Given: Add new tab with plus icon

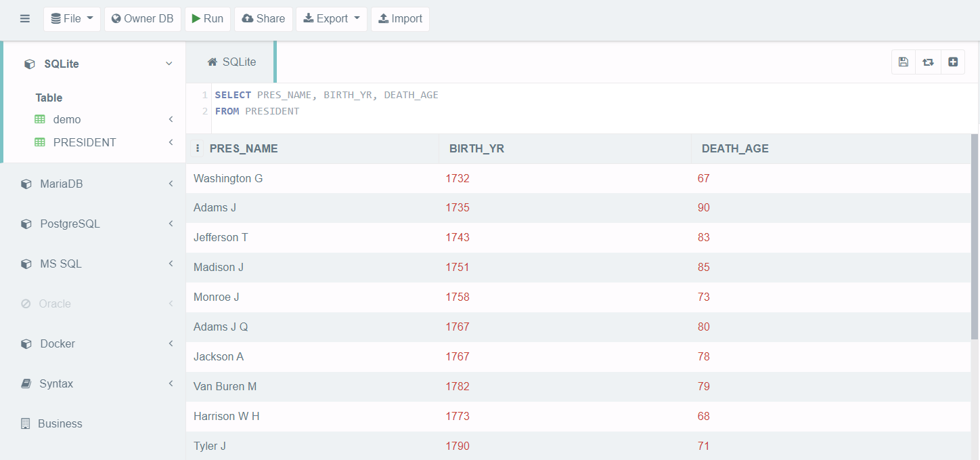Looking at the screenshot, I should [x=953, y=62].
